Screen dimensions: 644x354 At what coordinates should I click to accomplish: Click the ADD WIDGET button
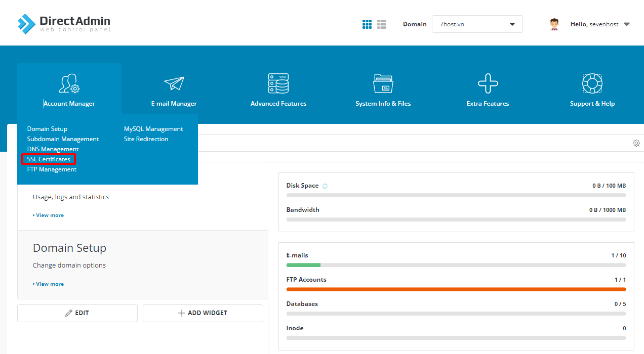(203, 313)
